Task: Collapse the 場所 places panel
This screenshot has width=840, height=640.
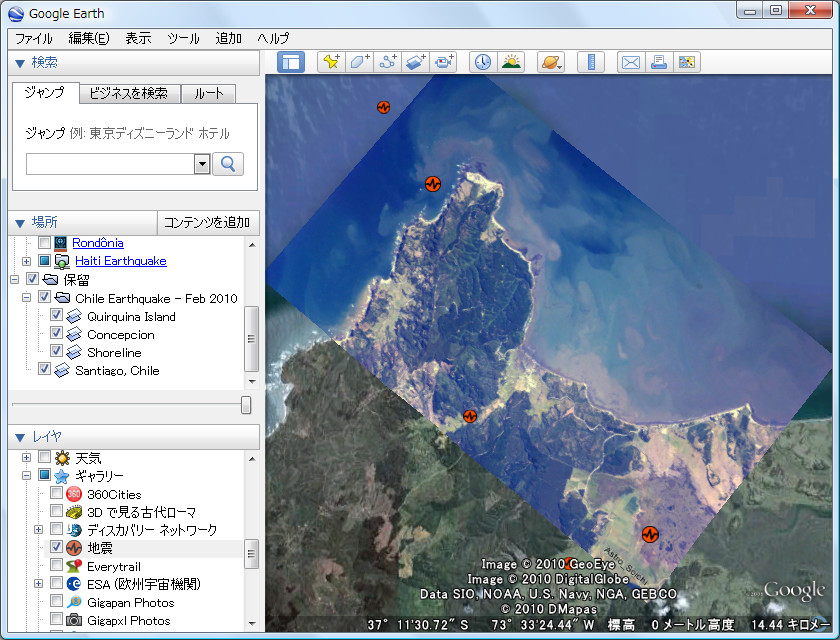Action: 20,223
